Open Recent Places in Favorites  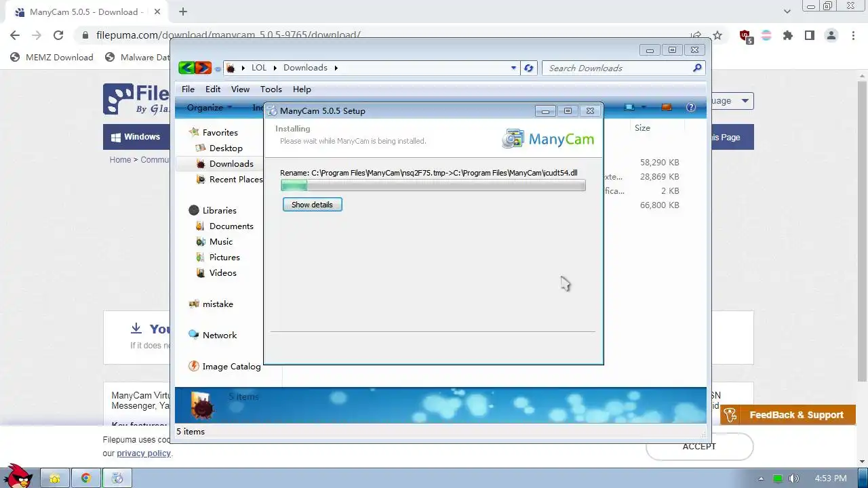click(x=235, y=179)
